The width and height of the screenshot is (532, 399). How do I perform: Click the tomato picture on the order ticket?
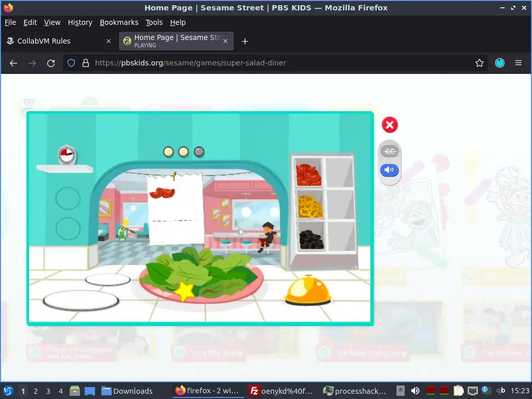(x=162, y=193)
